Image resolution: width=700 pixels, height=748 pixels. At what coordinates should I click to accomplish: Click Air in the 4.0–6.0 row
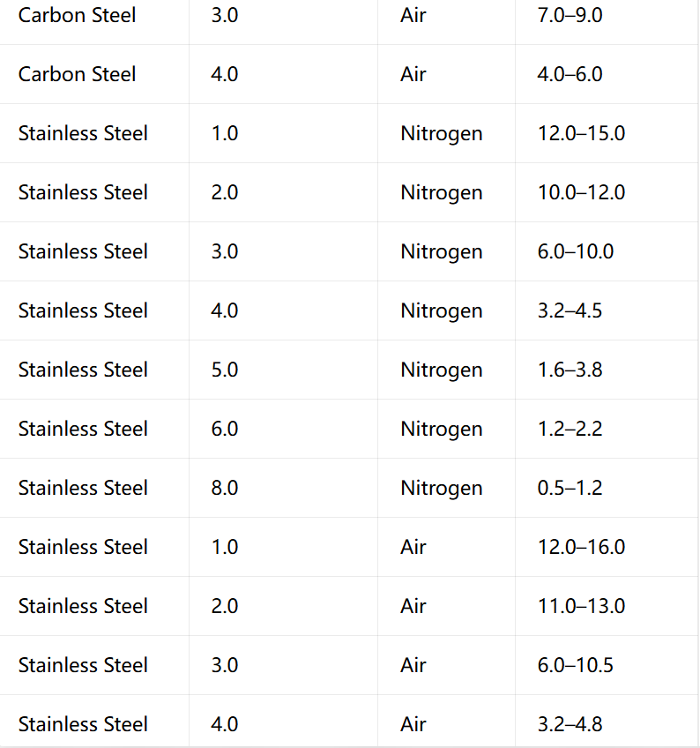[413, 74]
